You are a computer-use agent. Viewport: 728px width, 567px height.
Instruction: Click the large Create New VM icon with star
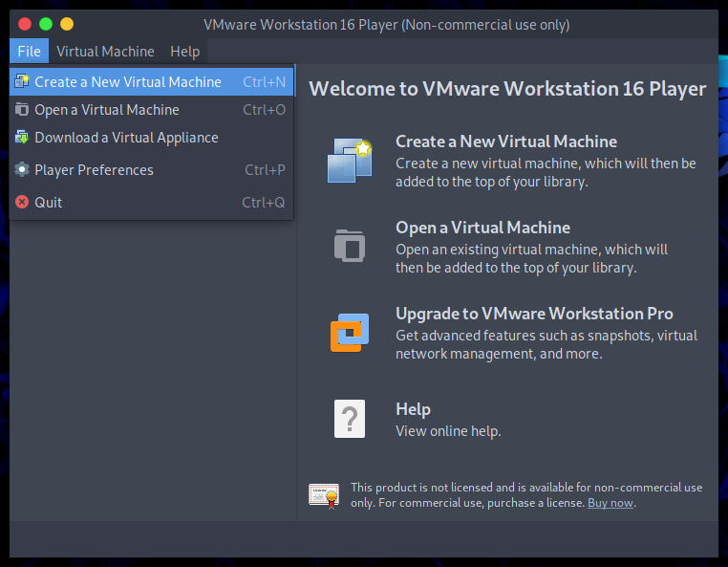[350, 161]
